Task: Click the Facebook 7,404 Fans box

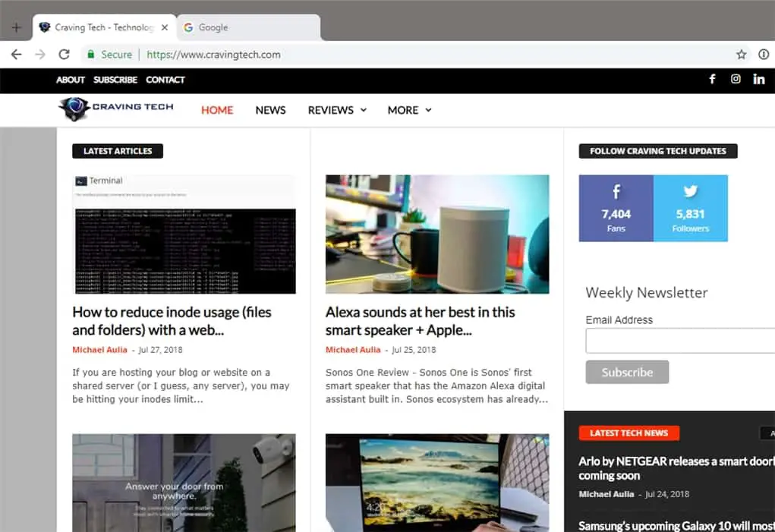Action: point(616,208)
